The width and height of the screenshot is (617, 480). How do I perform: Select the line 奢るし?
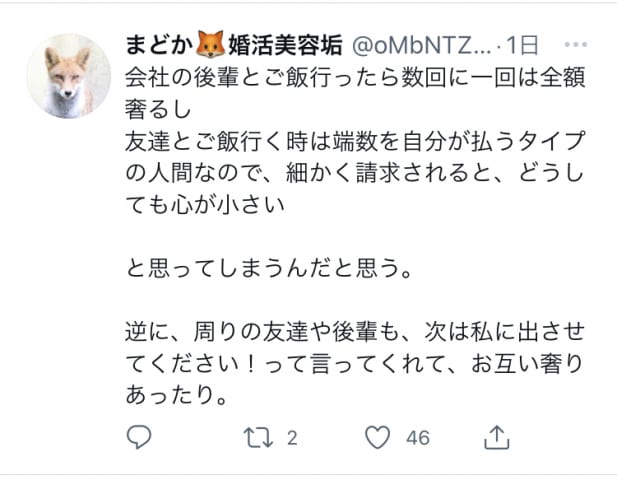pyautogui.click(x=158, y=109)
